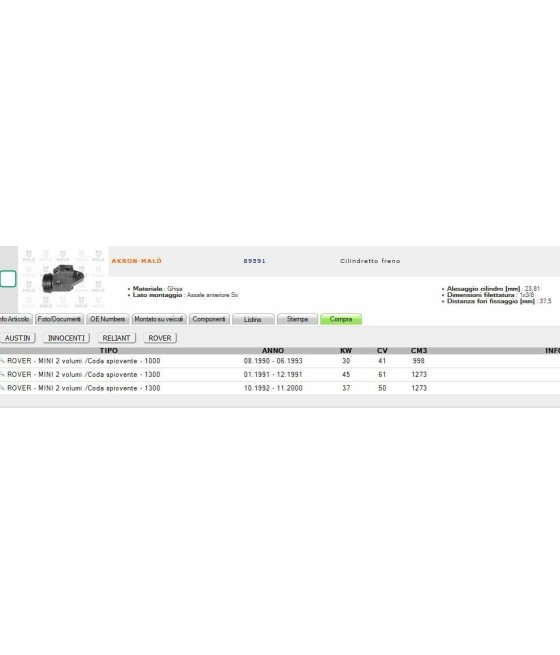This screenshot has width=560, height=655.
Task: Show the Listino tab
Action: coord(253,319)
